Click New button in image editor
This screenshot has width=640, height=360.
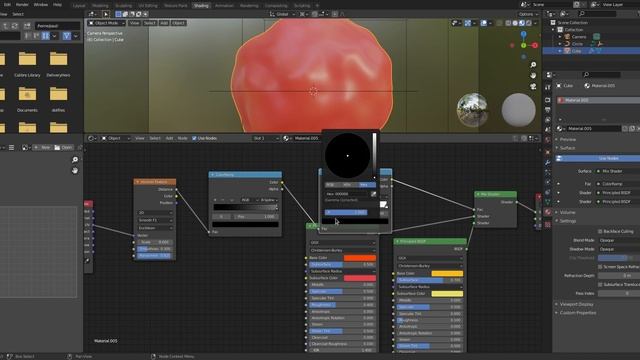[42, 147]
